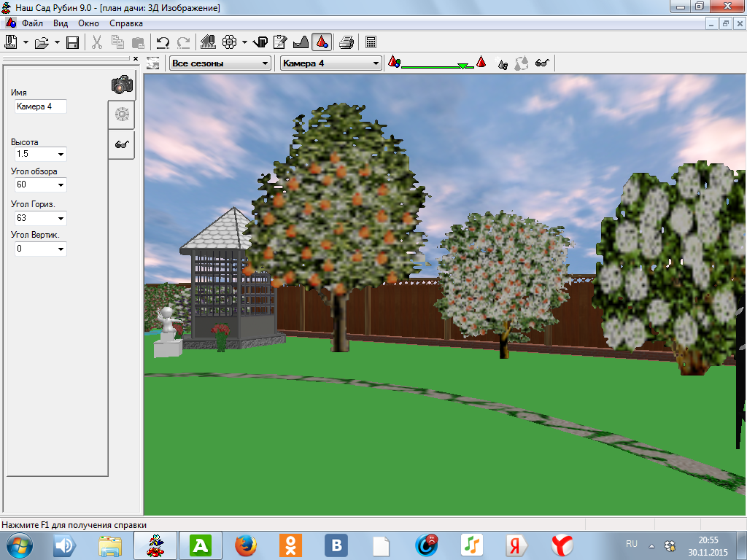Click the 'Имя' camera name field
This screenshot has height=560, width=747.
(x=40, y=106)
